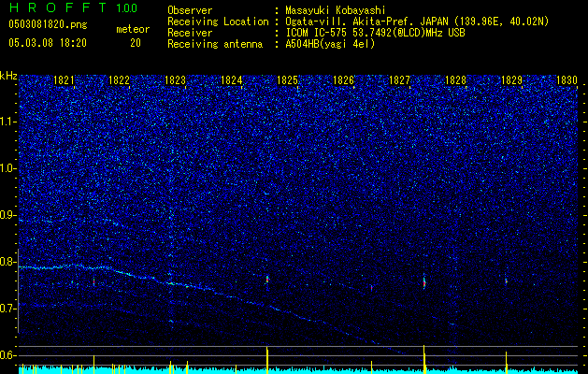Click the Ogata-vill. Akita-Pref. JAPAN location text
Screen dimensions: 588x374
[x=416, y=22]
